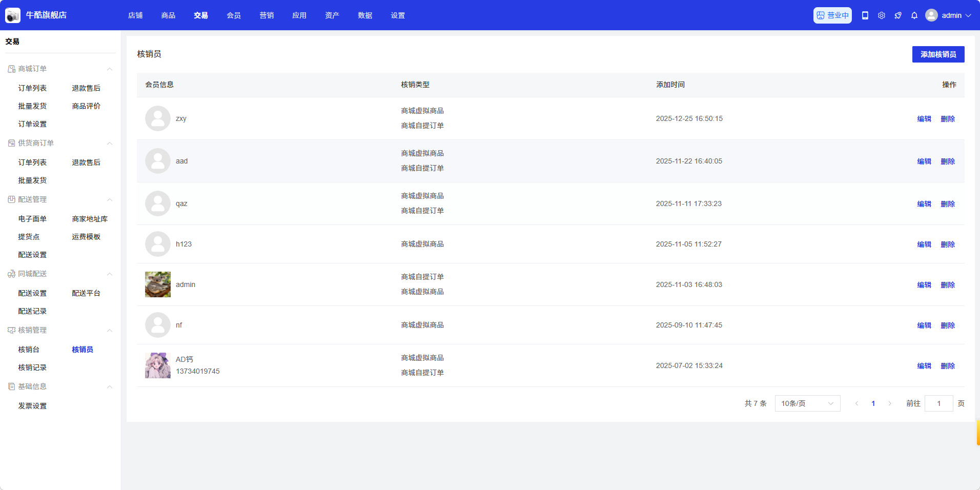Click the go-to page number input

point(938,403)
